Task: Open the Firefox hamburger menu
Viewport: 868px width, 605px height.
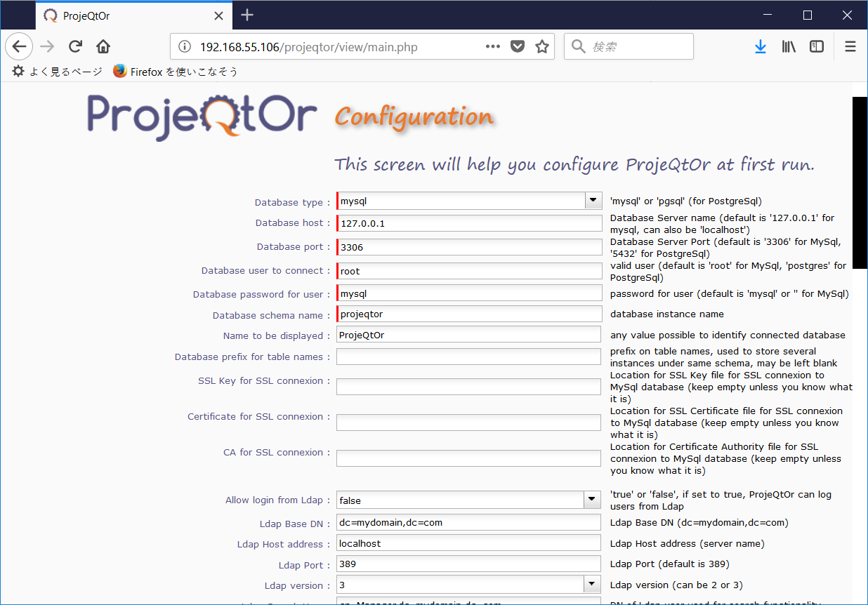Action: click(850, 46)
